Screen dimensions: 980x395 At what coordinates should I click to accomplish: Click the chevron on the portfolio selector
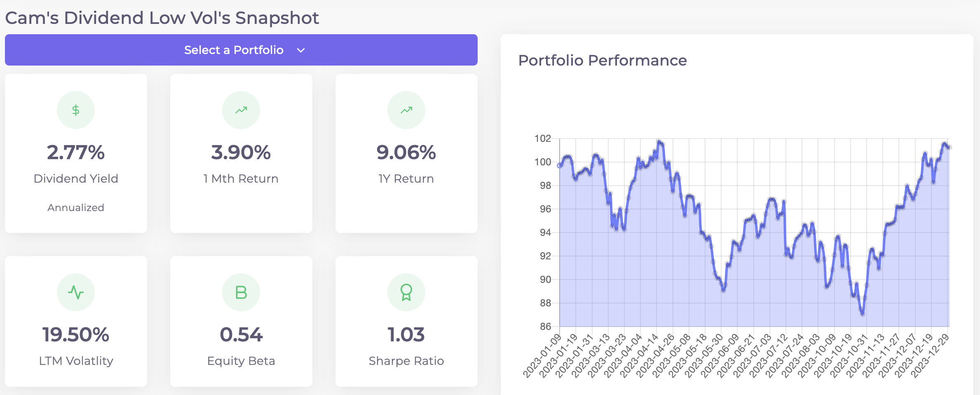(301, 50)
